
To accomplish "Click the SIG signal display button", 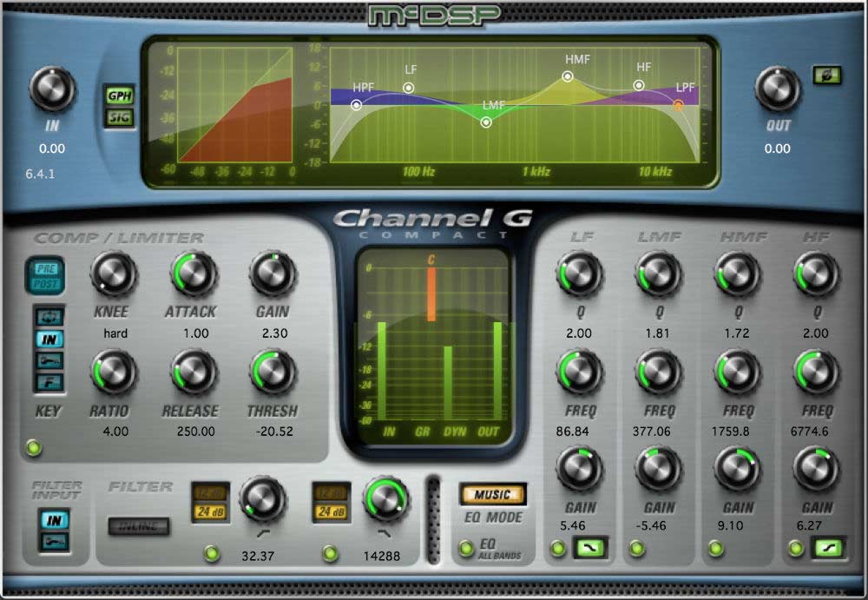I will click(x=120, y=117).
